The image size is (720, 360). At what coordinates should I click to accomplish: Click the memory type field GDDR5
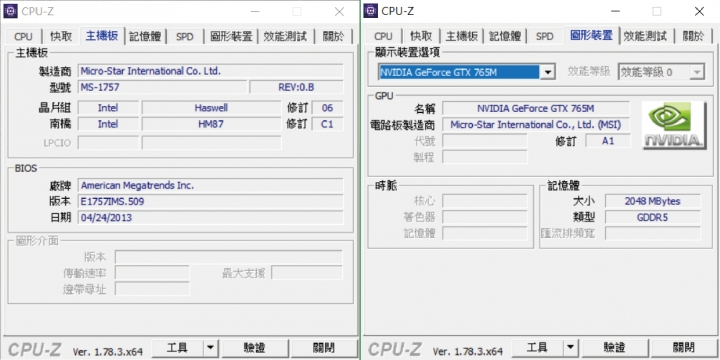coord(653,217)
